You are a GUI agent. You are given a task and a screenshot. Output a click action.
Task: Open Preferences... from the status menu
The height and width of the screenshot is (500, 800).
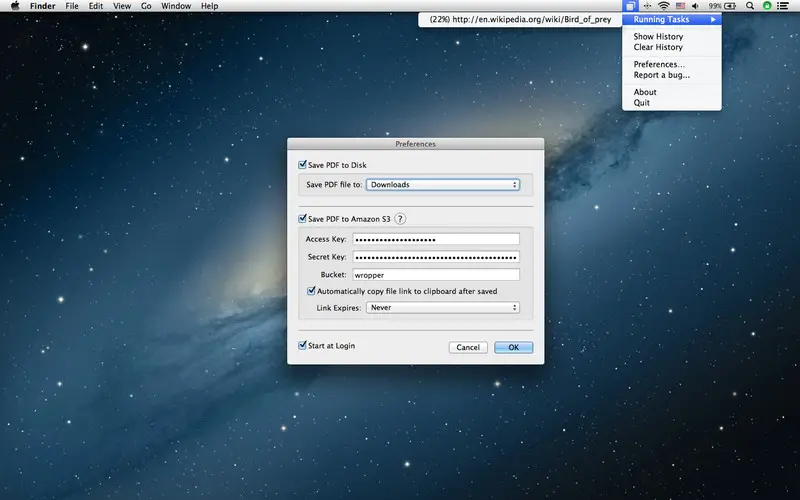[659, 64]
